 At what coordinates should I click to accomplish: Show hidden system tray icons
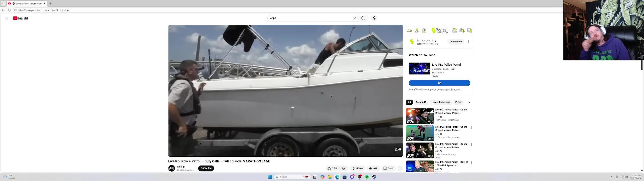[611, 177]
